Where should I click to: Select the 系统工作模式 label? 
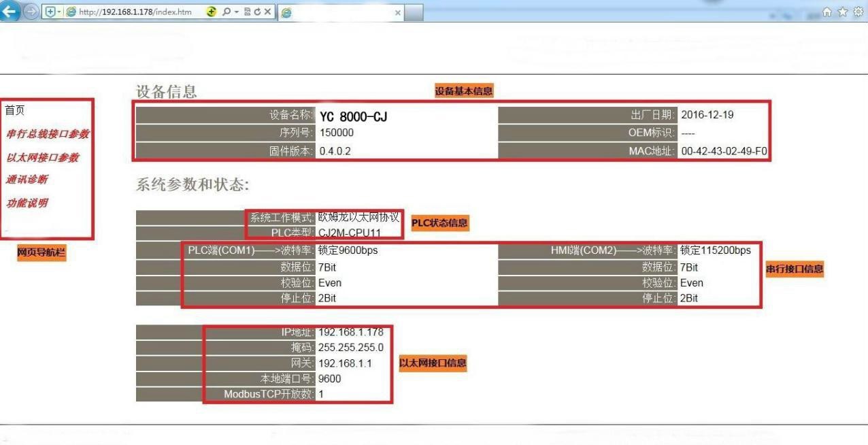click(x=283, y=218)
